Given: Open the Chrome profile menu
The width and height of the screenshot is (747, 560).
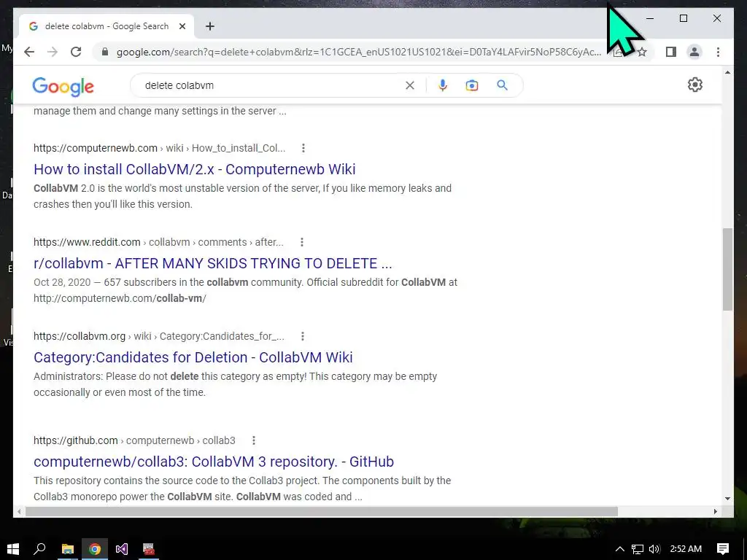Looking at the screenshot, I should point(694,52).
